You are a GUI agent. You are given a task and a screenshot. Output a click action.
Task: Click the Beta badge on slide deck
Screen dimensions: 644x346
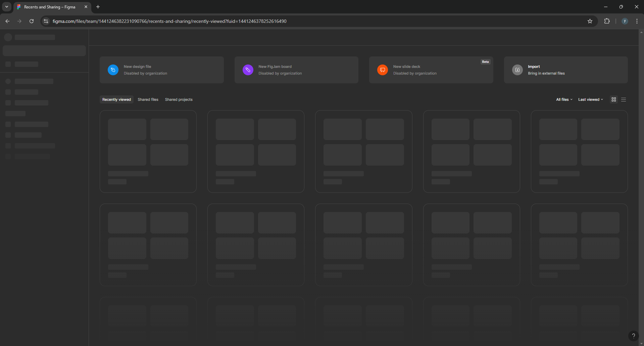(x=485, y=62)
